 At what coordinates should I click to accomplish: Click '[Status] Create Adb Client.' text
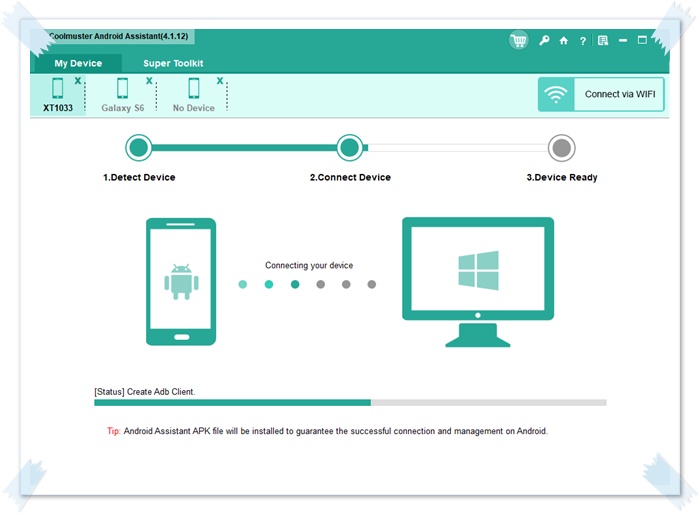pos(145,392)
